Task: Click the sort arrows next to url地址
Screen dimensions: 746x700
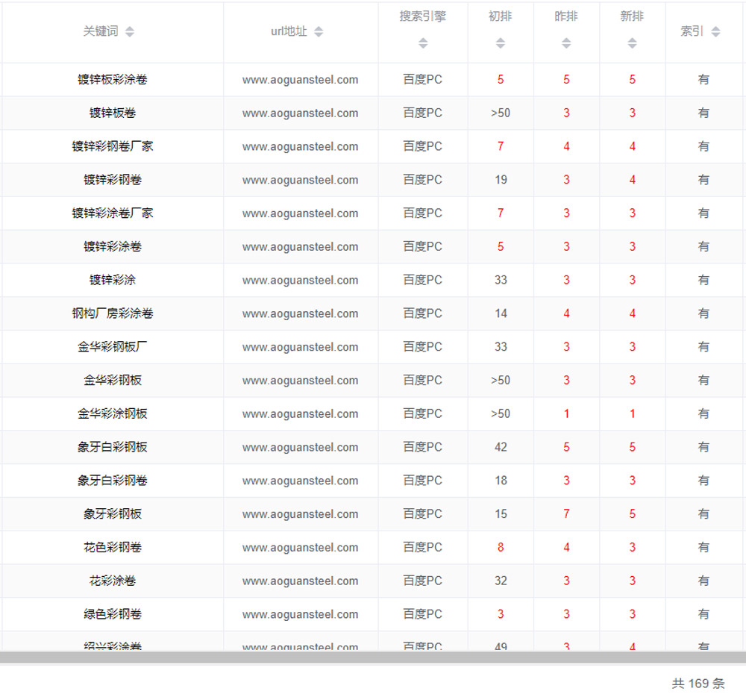Action: pyautogui.click(x=319, y=31)
